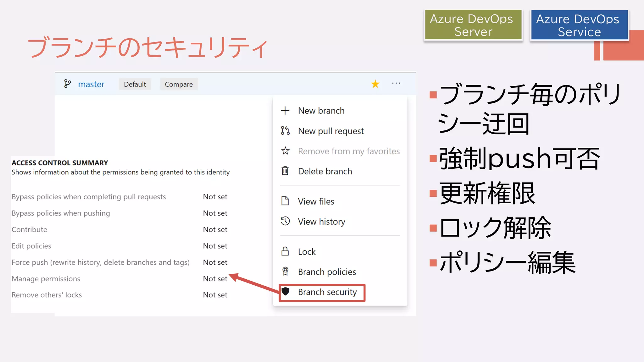This screenshot has height=362, width=644.
Task: Click the history clock icon
Action: (285, 221)
